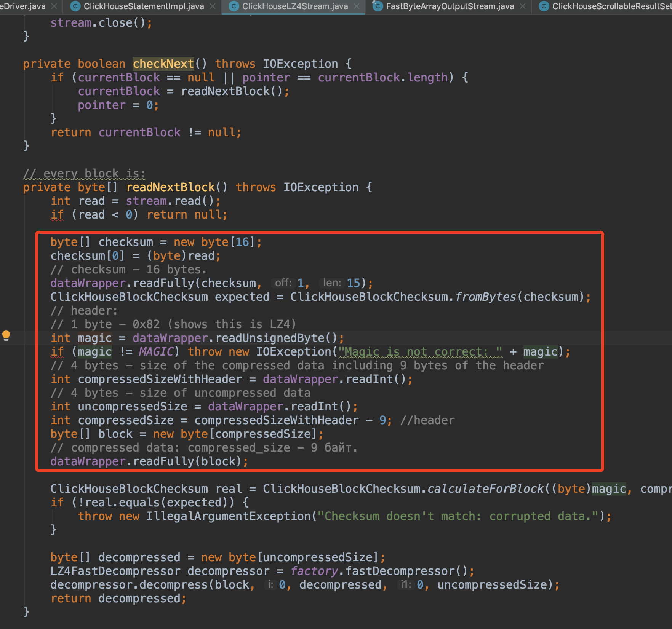Click the class icon on ClickHouseLZ4Stream.java tab

point(234,6)
